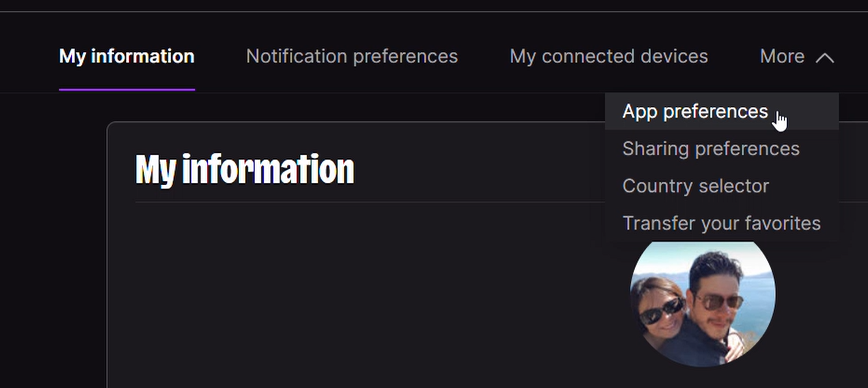The width and height of the screenshot is (868, 388).
Task: View notification settings via Notification preferences
Action: pos(352,56)
